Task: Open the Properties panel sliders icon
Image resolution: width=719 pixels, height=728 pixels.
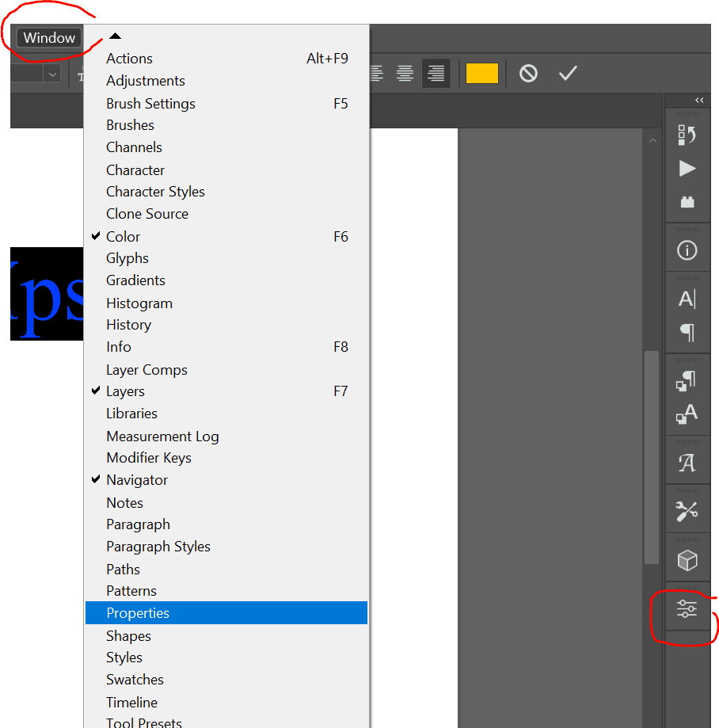Action: click(x=687, y=608)
